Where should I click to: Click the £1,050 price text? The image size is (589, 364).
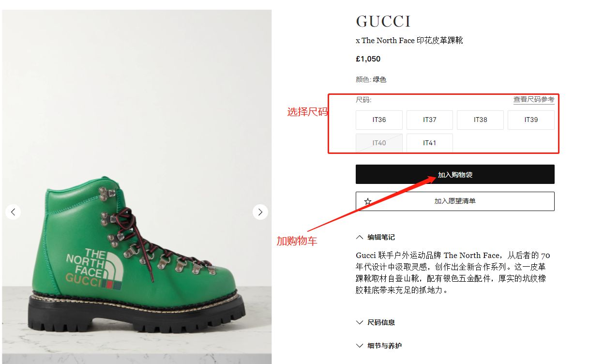coord(368,59)
